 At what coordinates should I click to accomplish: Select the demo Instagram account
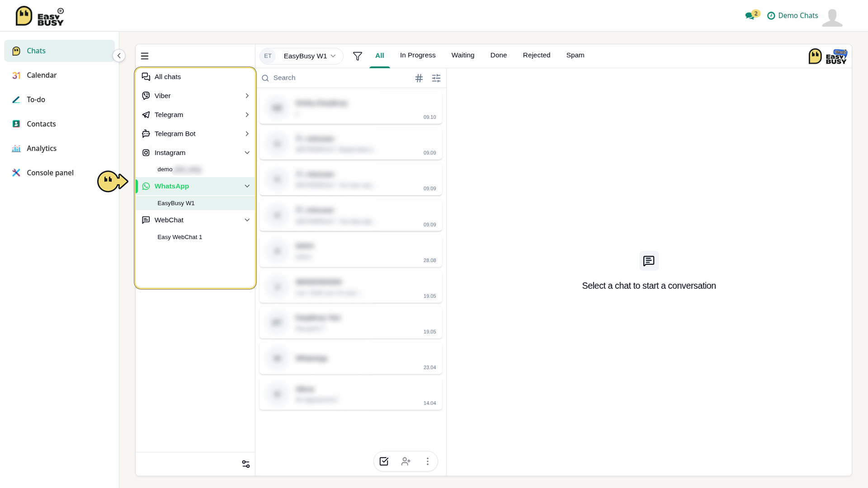pos(195,169)
